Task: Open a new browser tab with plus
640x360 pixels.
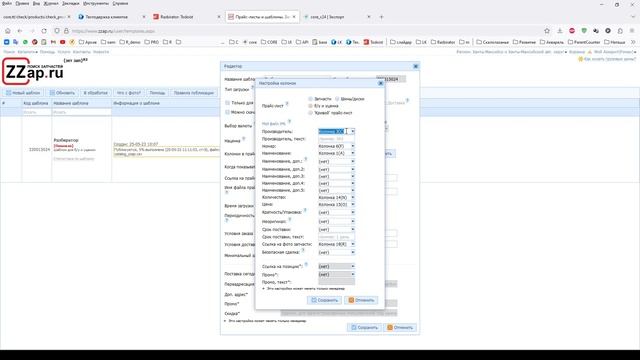Action: coord(381,17)
